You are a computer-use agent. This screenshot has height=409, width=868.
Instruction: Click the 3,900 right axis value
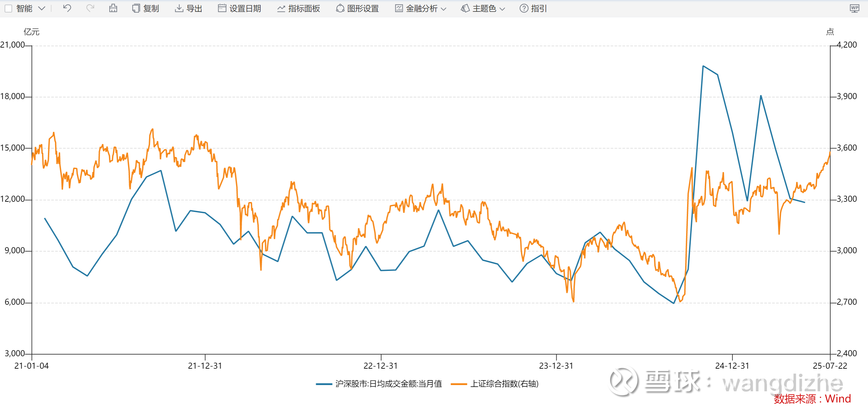click(x=847, y=96)
